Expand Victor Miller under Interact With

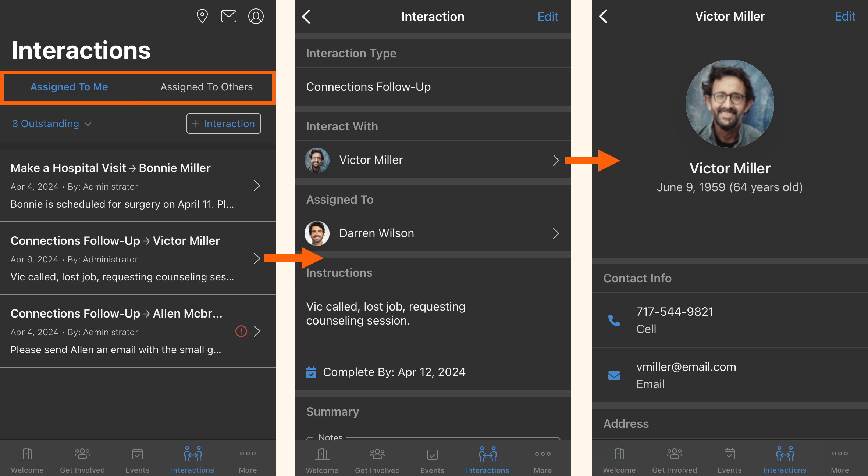pyautogui.click(x=556, y=160)
